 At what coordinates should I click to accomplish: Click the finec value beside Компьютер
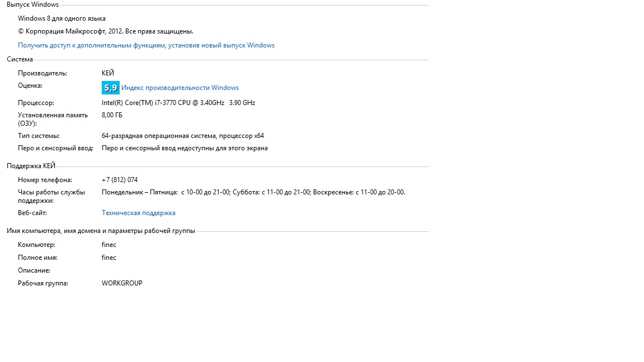pos(109,245)
